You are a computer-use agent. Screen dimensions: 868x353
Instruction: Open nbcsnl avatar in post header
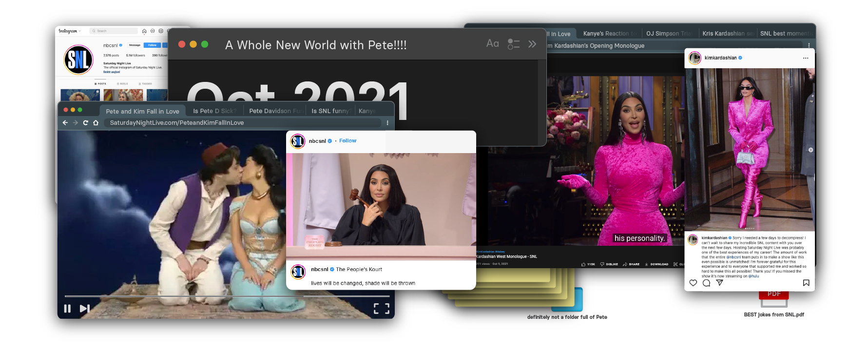(298, 141)
